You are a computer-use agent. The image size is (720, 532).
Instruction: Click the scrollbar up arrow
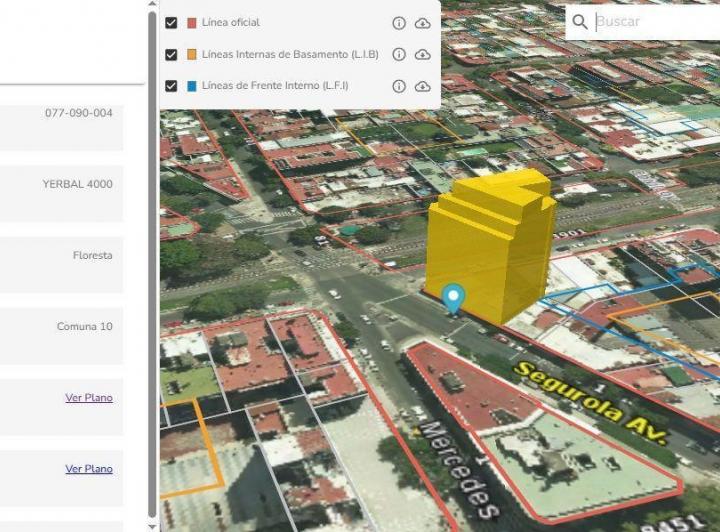(x=152, y=4)
